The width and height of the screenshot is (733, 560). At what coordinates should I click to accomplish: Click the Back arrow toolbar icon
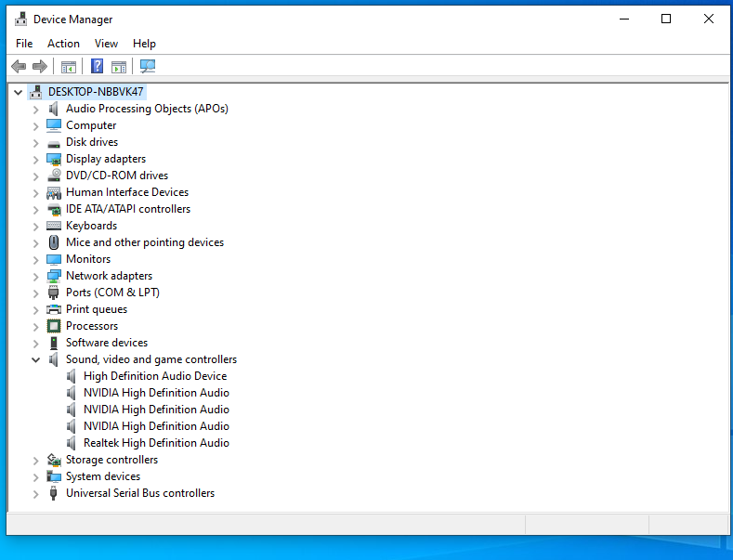pos(18,66)
